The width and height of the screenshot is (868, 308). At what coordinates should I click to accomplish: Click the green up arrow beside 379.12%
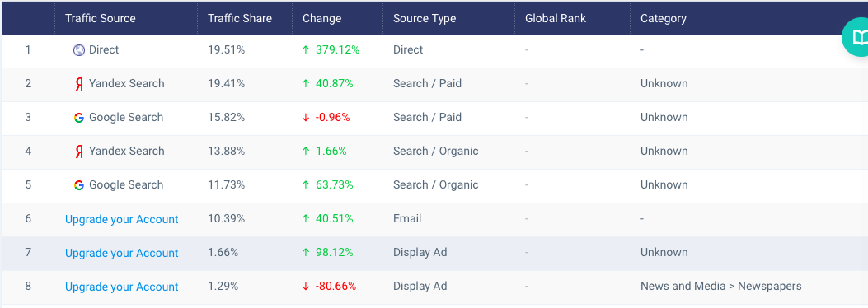point(306,49)
